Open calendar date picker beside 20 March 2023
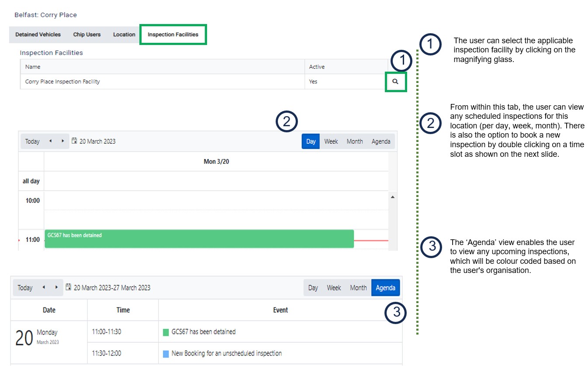The image size is (588, 366). click(x=74, y=141)
